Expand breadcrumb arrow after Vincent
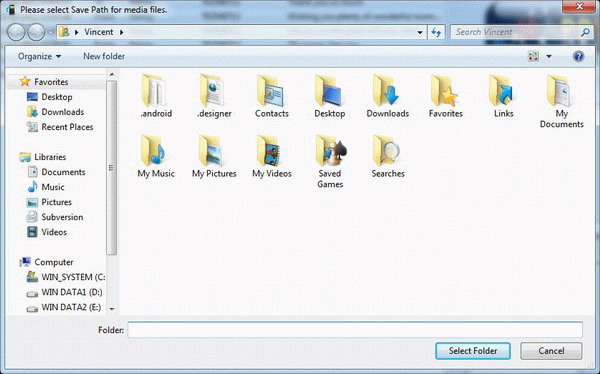600x374 pixels. coord(122,32)
